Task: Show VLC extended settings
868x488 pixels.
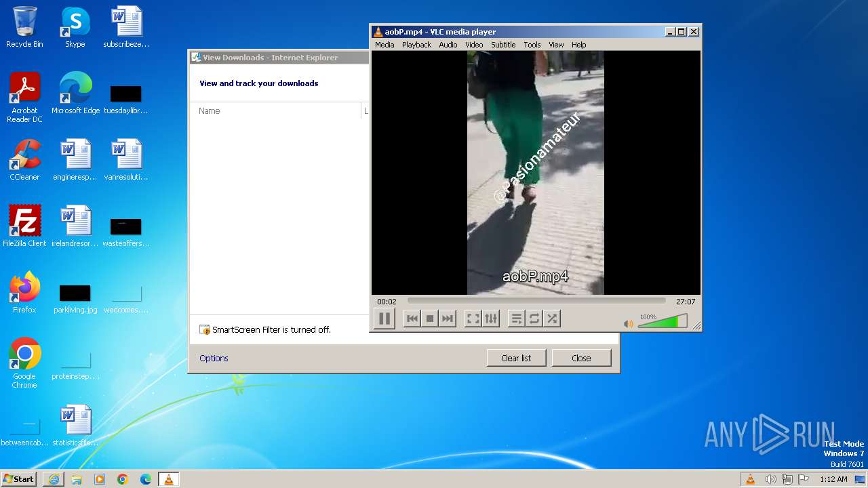Action: click(x=491, y=319)
